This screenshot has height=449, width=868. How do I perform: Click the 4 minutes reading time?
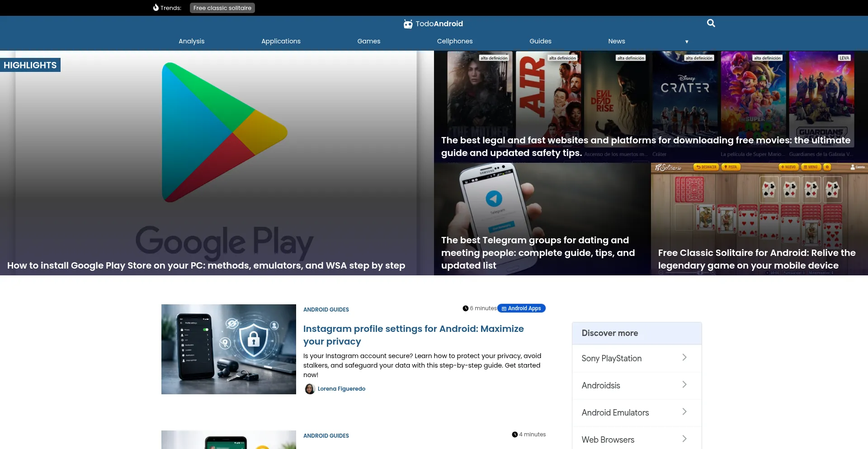click(533, 435)
